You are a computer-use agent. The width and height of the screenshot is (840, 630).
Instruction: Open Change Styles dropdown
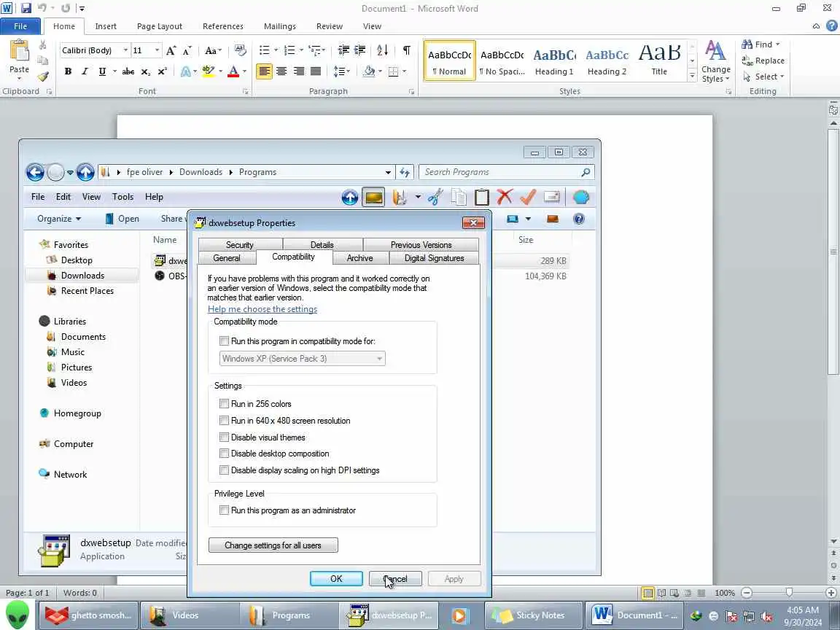tap(716, 61)
